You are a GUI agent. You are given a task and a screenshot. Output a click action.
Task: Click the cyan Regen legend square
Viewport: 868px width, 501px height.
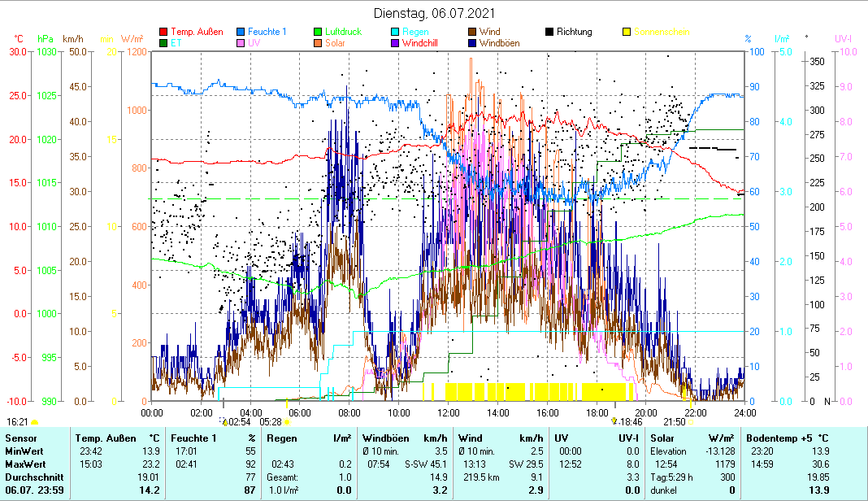pyautogui.click(x=395, y=33)
